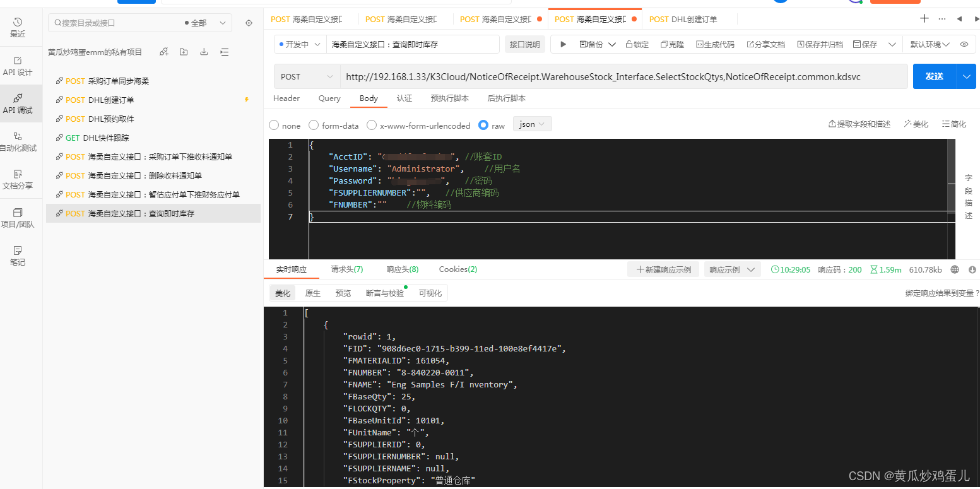
Task: Choose x-www-form-urlencoded body format
Action: [371, 125]
